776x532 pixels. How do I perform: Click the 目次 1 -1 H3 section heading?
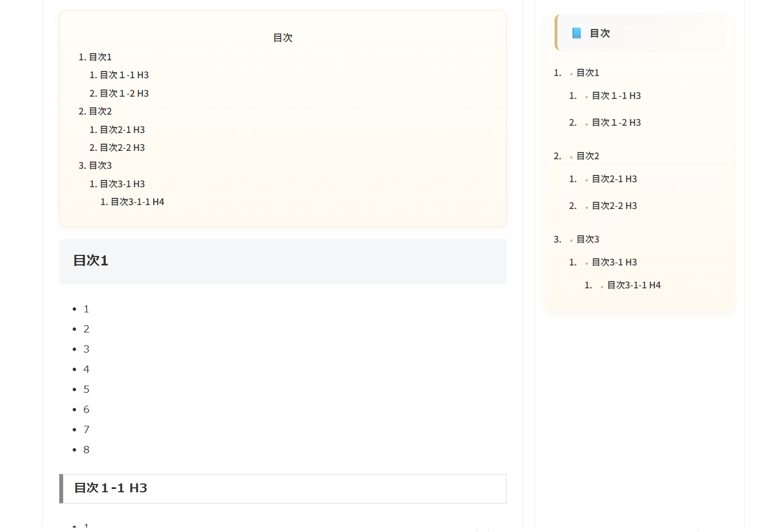[x=110, y=488]
